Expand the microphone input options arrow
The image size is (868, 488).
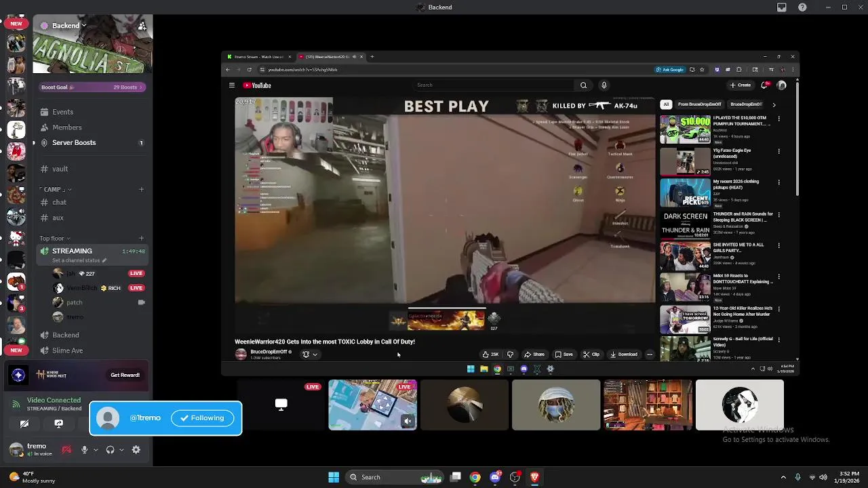96,450
